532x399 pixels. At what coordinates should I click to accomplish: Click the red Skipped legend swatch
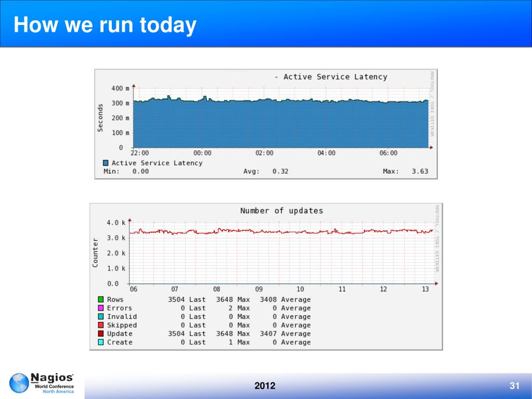101,325
